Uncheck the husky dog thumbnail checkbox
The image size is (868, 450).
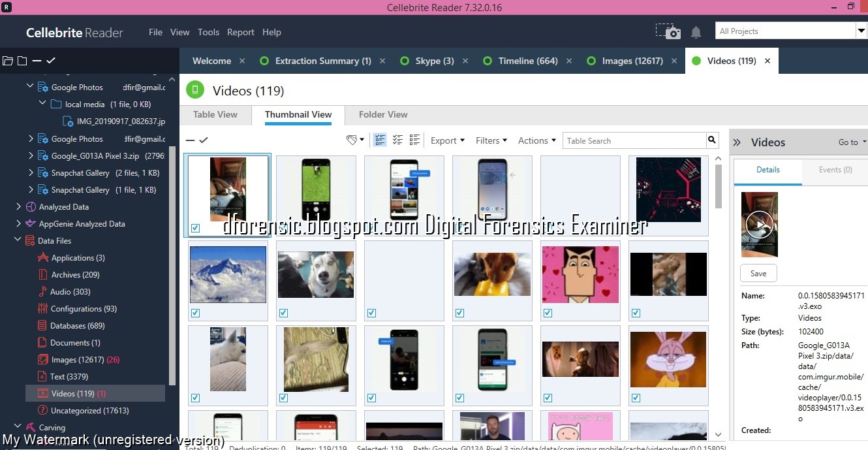coord(284,313)
